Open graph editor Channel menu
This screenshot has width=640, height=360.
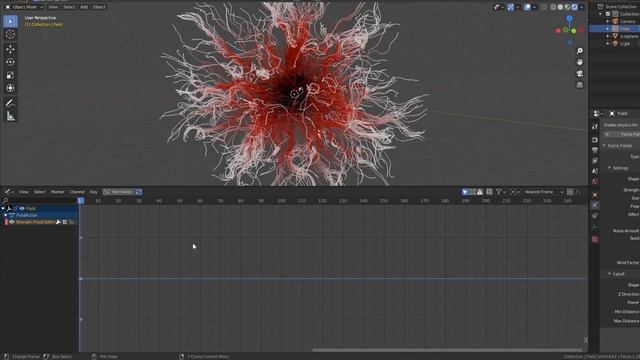[77, 192]
